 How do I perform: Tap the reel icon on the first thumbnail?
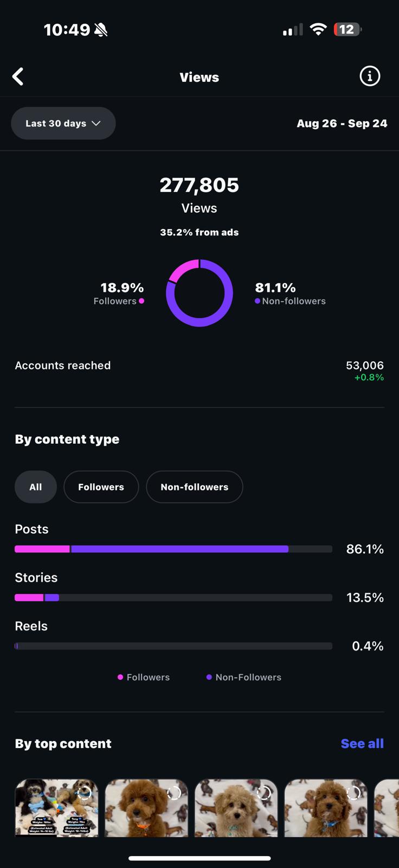click(84, 793)
